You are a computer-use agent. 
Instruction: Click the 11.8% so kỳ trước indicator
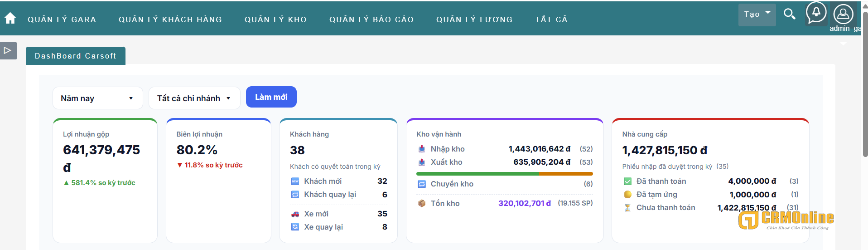210,165
